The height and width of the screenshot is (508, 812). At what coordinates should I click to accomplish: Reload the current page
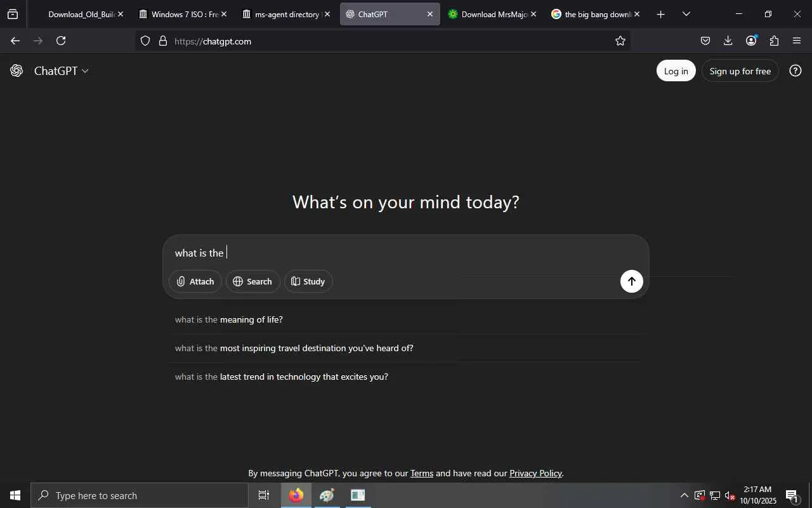tap(61, 41)
